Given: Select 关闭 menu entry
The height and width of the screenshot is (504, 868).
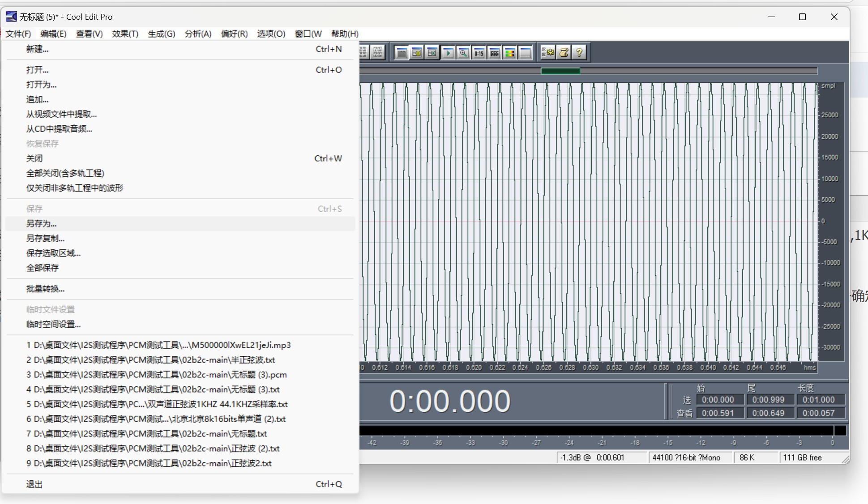Looking at the screenshot, I should [x=180, y=158].
